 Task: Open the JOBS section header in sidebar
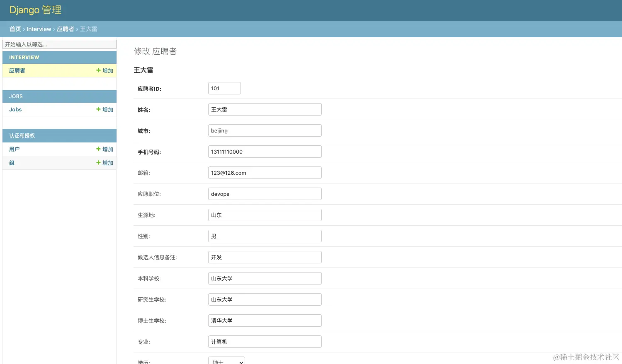tap(16, 96)
